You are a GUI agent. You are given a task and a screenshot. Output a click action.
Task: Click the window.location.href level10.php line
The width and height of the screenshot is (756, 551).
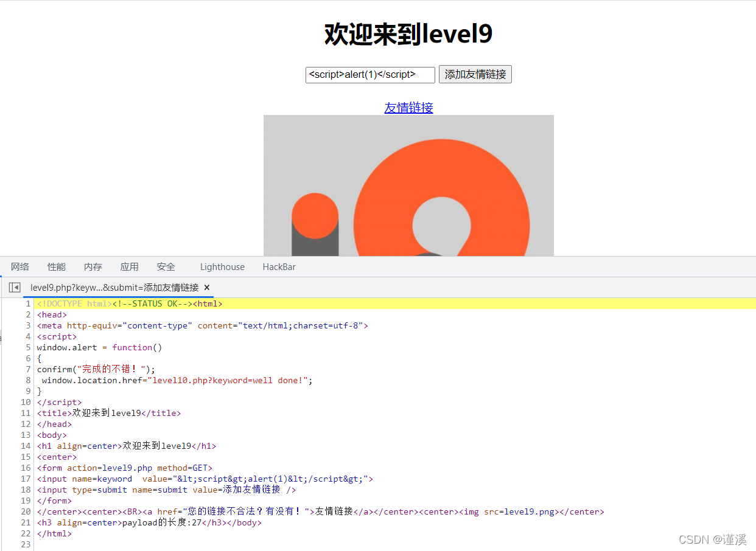177,380
